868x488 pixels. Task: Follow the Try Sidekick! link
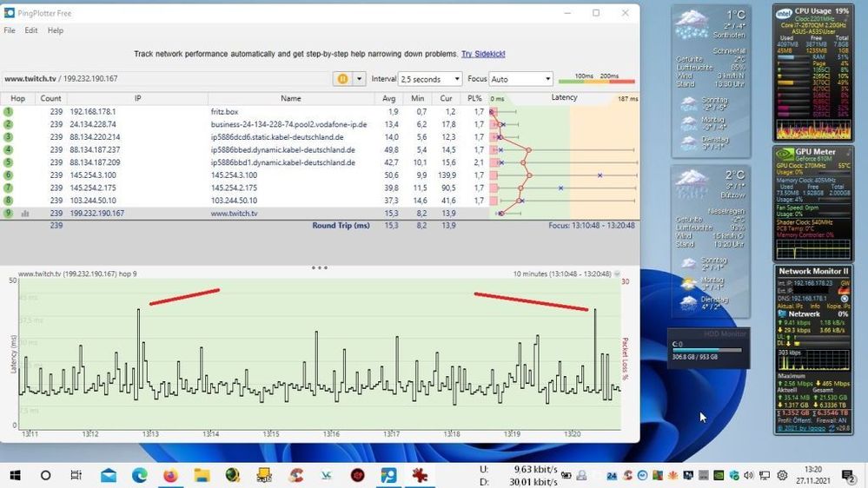pyautogui.click(x=483, y=54)
